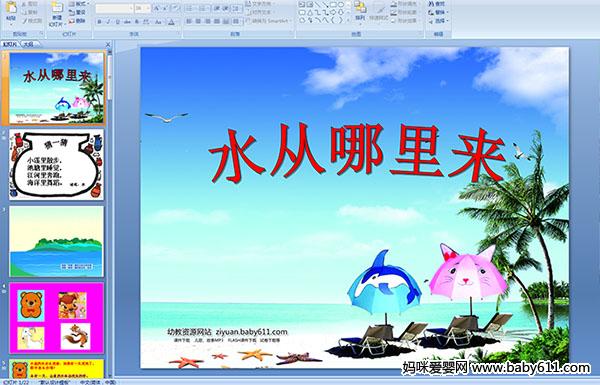Switch to the Outline pane tab
The image size is (600, 385).
[28, 44]
